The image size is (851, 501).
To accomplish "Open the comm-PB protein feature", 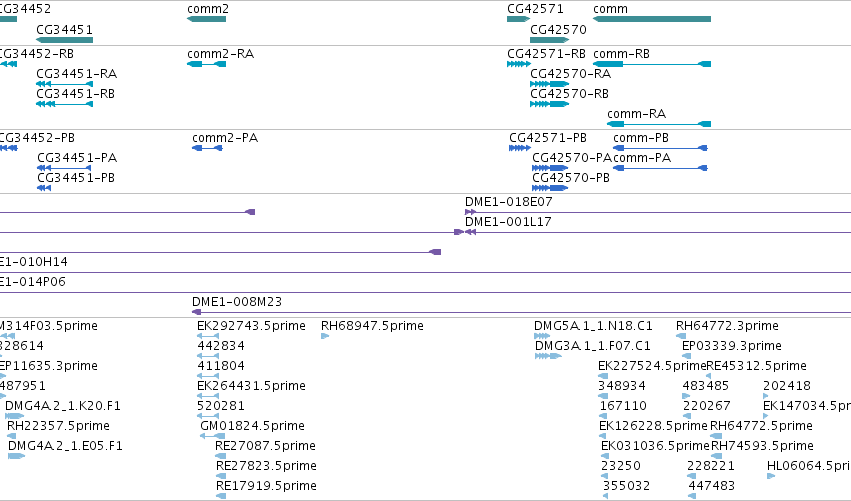I will (x=661, y=148).
